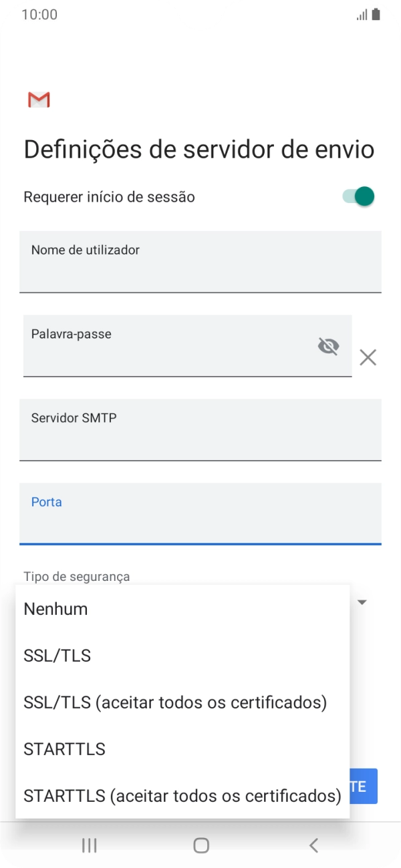Viewport: 401px width, 868px height.
Task: Tap the Home button in navigation bar
Action: [x=200, y=845]
